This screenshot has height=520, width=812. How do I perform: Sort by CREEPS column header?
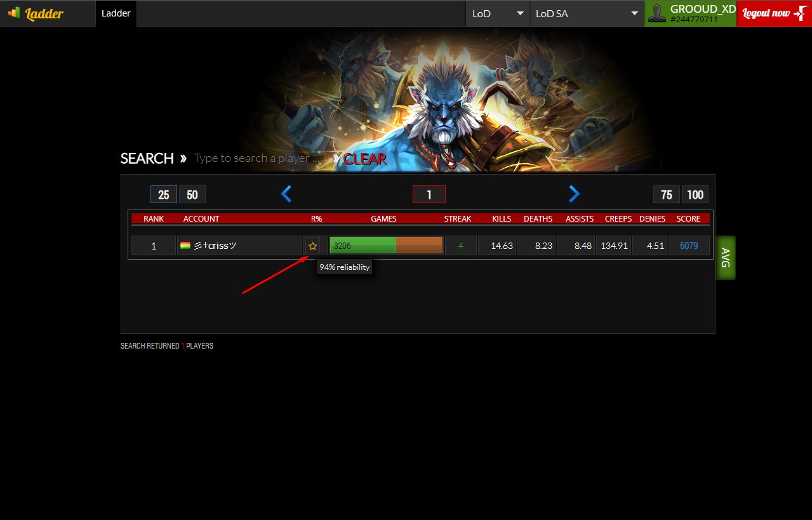click(618, 218)
